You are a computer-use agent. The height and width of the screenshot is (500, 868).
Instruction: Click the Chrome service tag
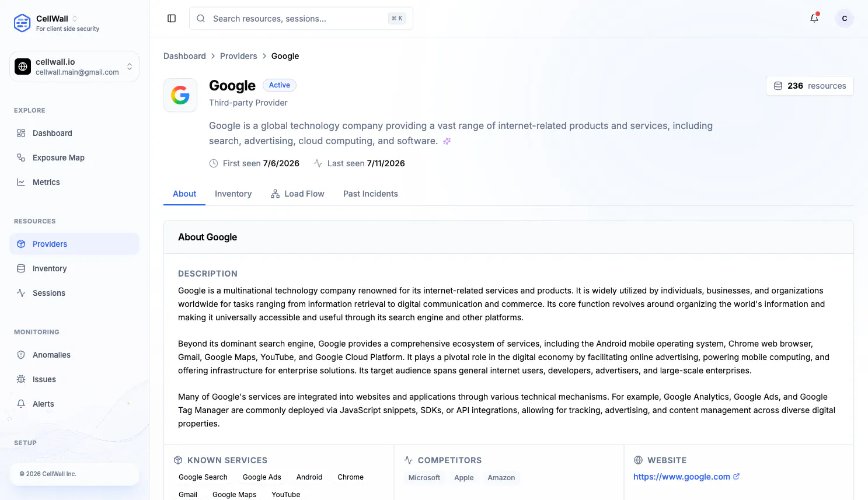[350, 477]
